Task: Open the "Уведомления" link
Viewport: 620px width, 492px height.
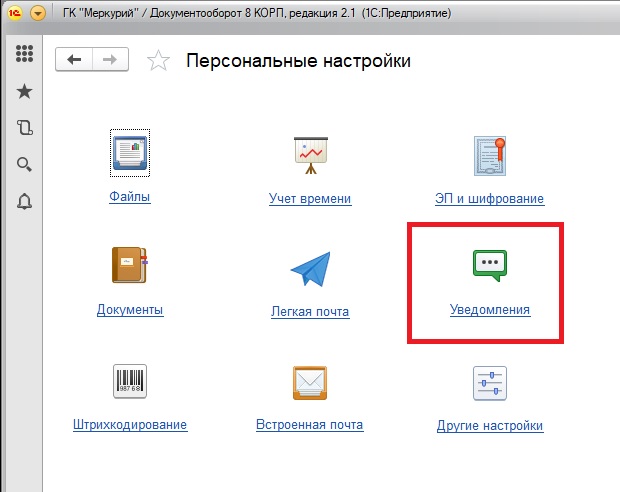Action: click(x=490, y=310)
